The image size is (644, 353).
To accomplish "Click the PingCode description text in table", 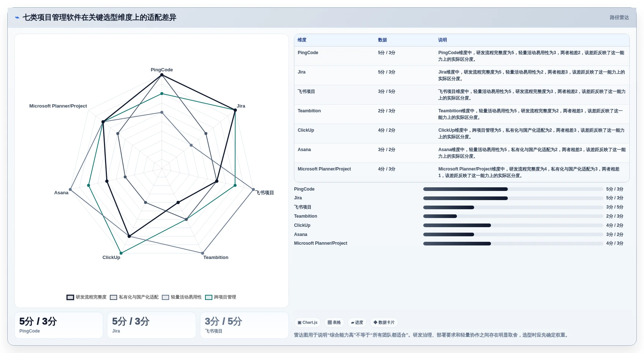I will [531, 56].
